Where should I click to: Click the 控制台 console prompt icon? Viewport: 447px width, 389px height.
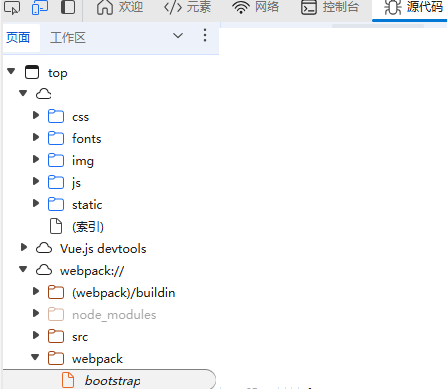click(309, 7)
